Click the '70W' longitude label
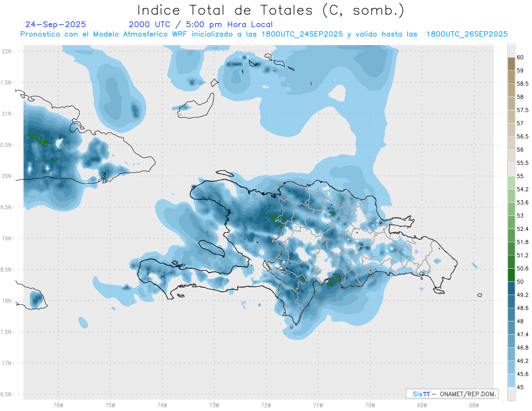The width and height of the screenshot is (532, 411). [370, 405]
